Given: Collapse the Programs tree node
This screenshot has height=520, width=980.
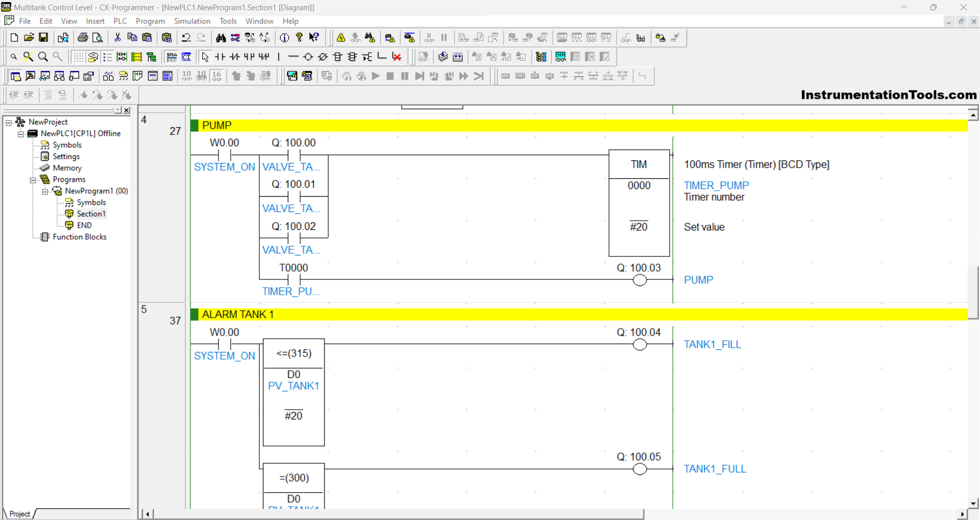Looking at the screenshot, I should point(33,180).
